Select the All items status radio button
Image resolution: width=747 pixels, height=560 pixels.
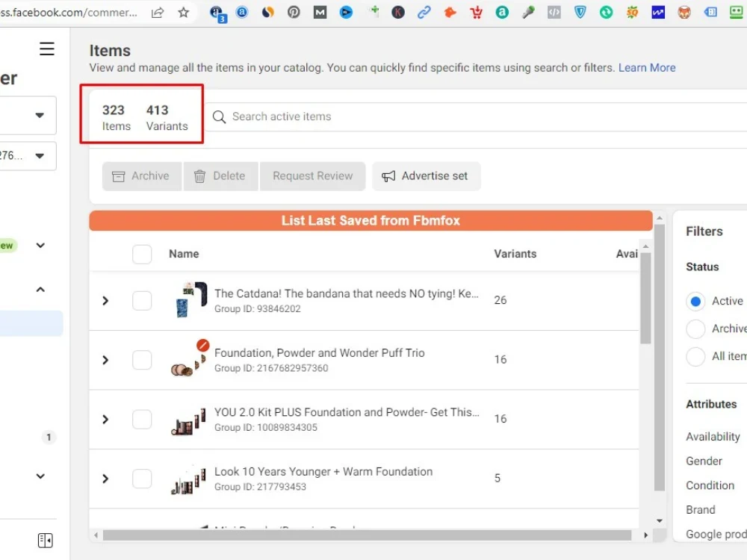coord(695,356)
